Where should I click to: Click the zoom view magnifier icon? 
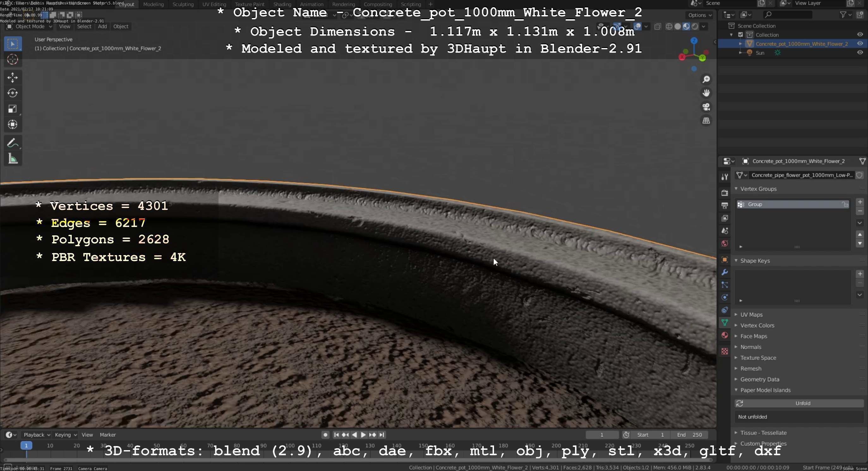click(x=706, y=80)
